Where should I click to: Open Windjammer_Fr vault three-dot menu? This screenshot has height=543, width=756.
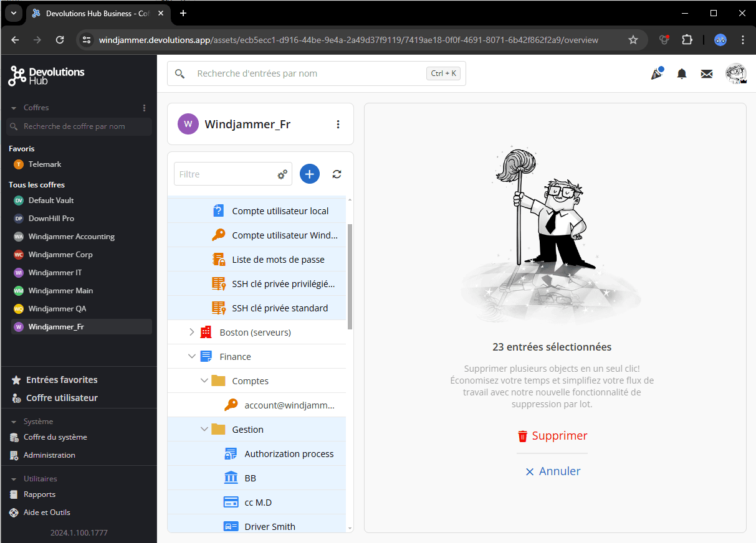coord(338,125)
